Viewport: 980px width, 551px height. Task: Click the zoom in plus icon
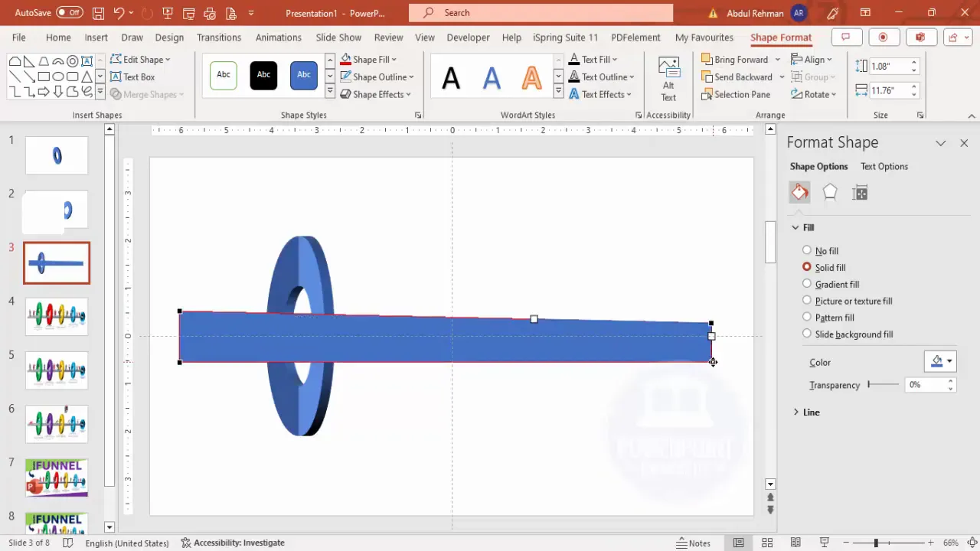[931, 543]
